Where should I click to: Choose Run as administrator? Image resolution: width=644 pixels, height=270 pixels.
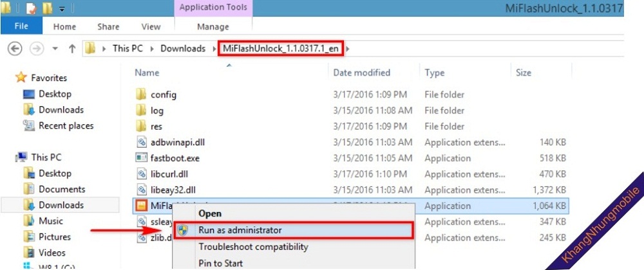coord(293,230)
